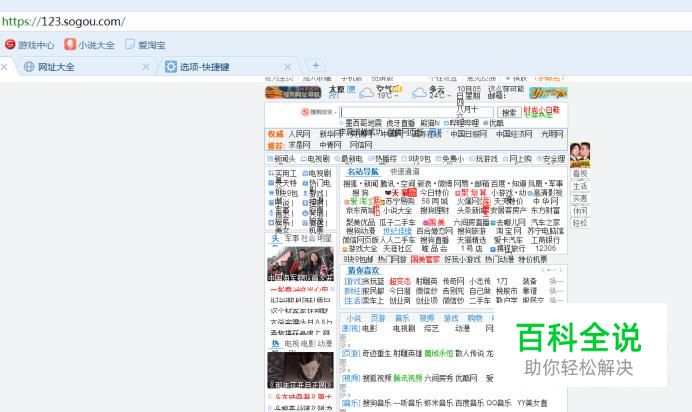Click the Sogou navigation logo banner
The height and width of the screenshot is (412, 692).
pyautogui.click(x=293, y=93)
